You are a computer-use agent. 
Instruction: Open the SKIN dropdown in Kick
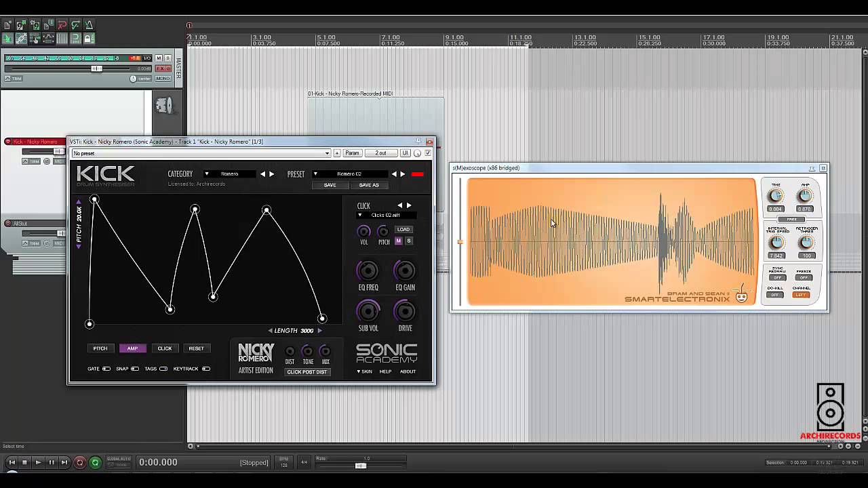pyautogui.click(x=365, y=371)
